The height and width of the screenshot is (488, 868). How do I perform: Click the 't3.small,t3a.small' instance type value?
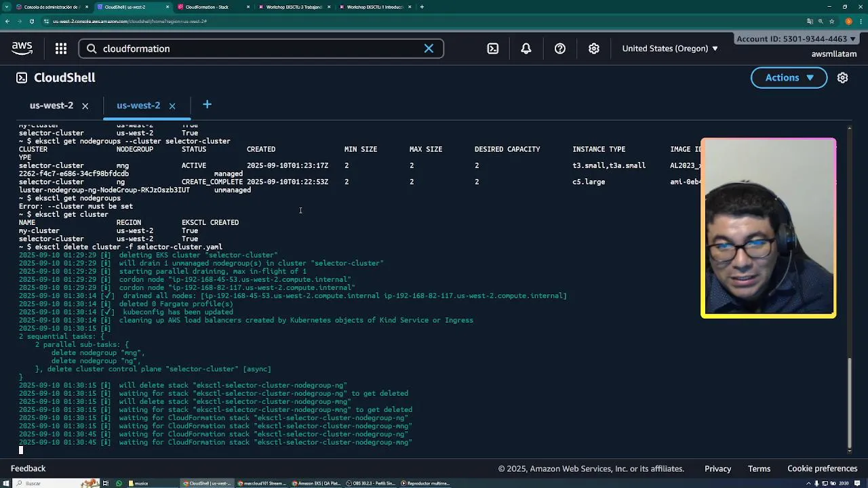[609, 165]
